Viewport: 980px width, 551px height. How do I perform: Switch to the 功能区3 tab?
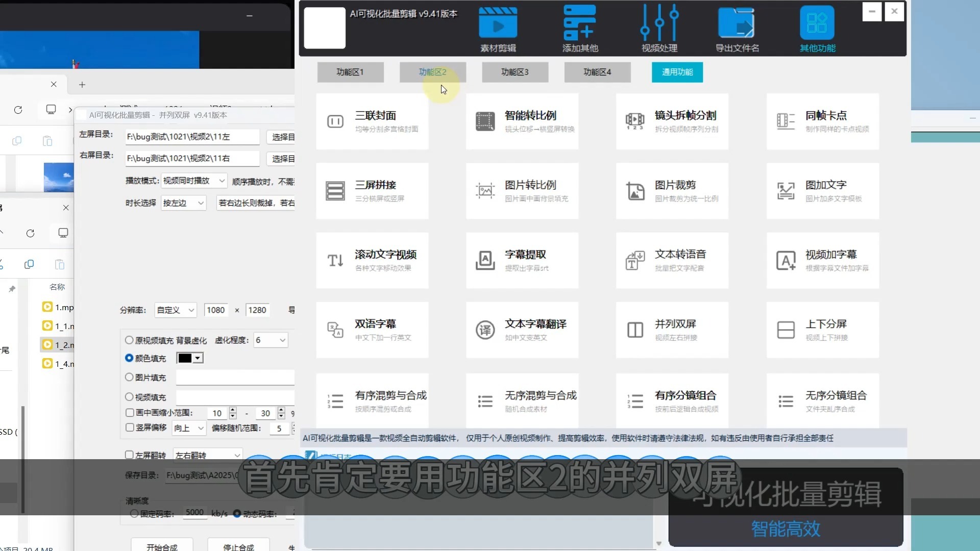pos(515,72)
